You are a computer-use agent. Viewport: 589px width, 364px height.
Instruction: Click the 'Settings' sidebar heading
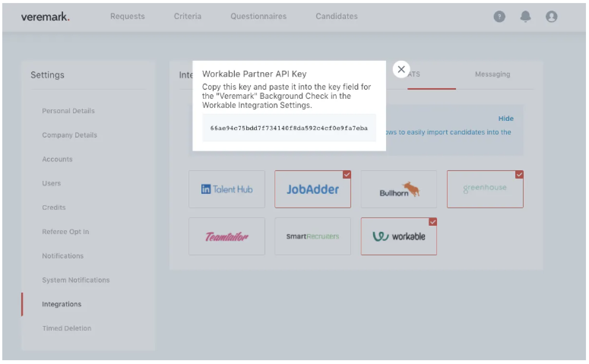point(47,75)
